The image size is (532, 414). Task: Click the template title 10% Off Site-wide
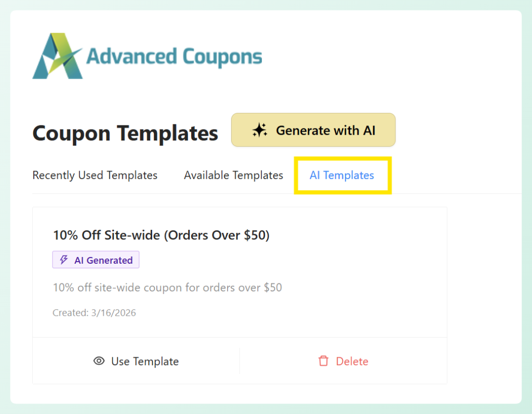tap(162, 235)
